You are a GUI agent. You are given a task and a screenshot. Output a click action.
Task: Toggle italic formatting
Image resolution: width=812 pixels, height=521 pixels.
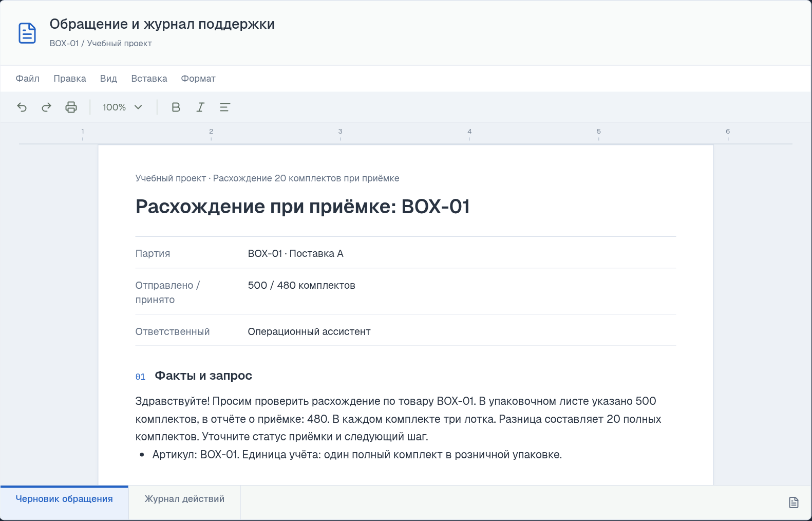click(200, 107)
